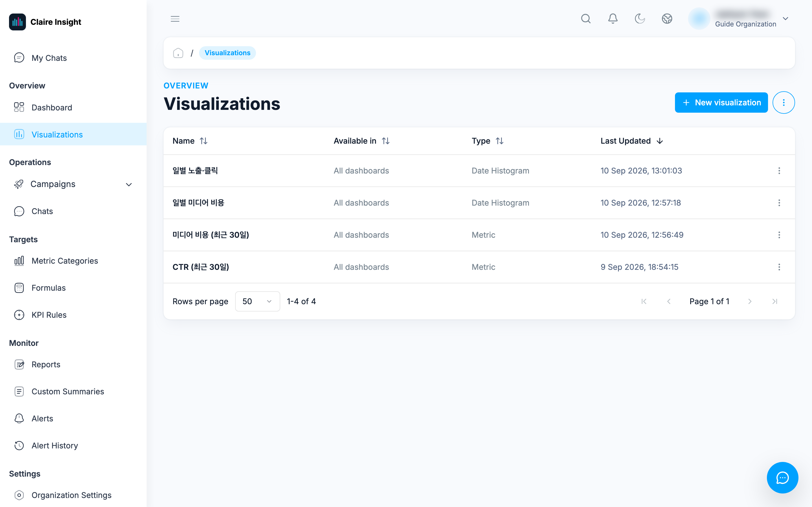812x507 pixels.
Task: Open the Rows per page dropdown
Action: click(x=257, y=301)
